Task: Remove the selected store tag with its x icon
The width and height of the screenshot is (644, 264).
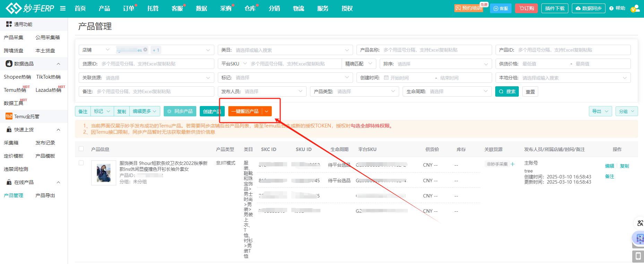Action: point(145,50)
